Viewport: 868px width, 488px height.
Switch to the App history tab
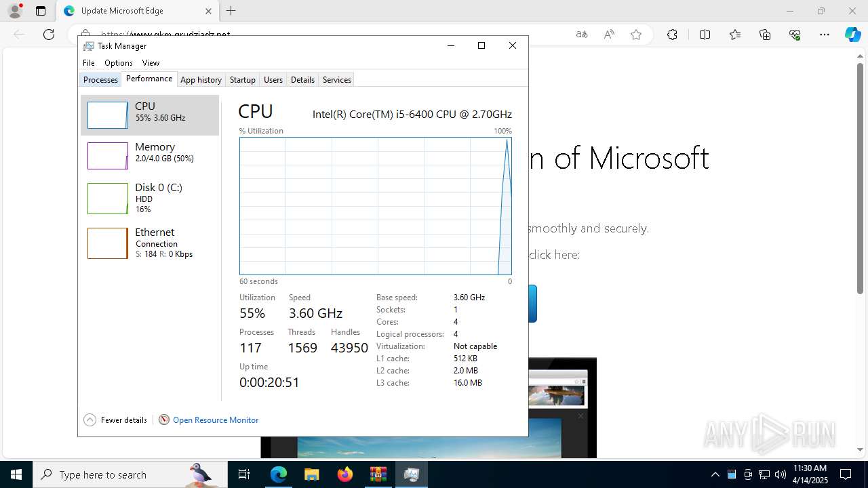[201, 80]
